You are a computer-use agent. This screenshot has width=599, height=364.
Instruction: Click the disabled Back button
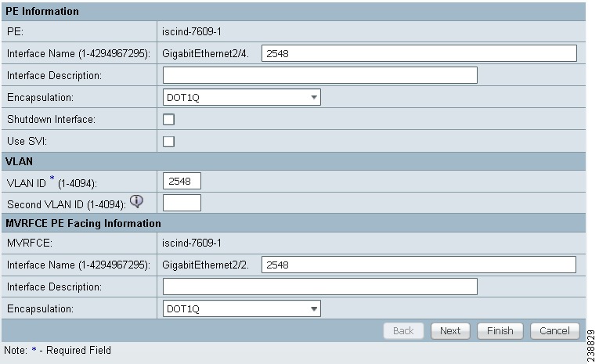[403, 331]
